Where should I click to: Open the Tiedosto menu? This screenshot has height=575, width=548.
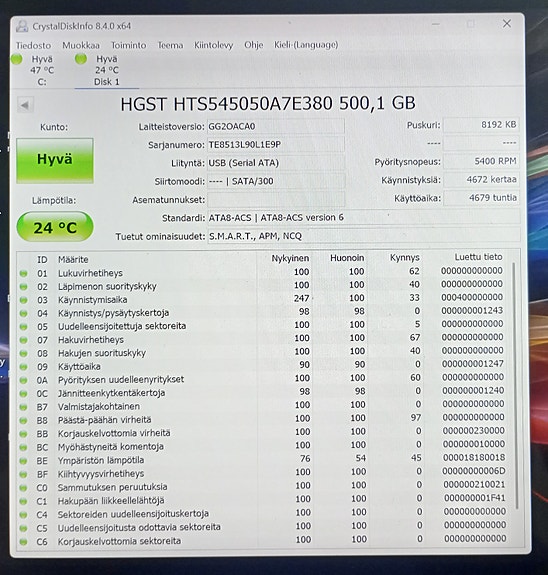pos(33,45)
